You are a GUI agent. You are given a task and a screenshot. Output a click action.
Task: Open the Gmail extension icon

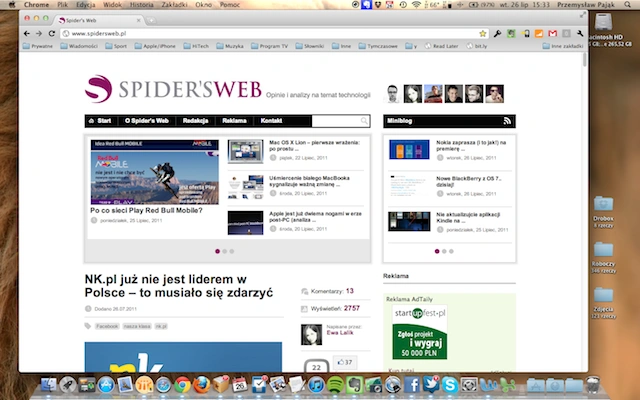553,33
